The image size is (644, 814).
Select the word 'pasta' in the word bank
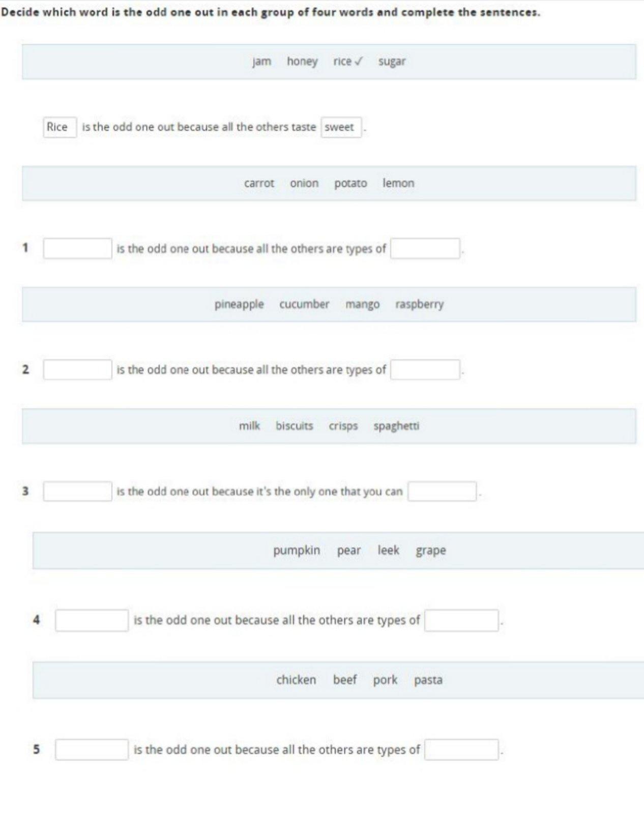tap(428, 680)
